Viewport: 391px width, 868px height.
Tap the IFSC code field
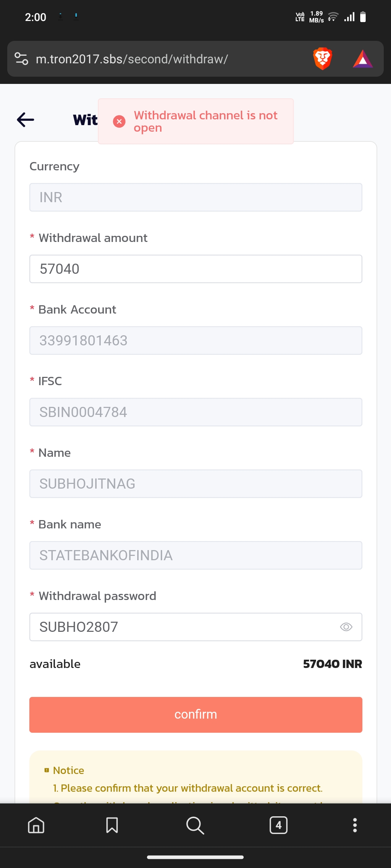coord(195,412)
